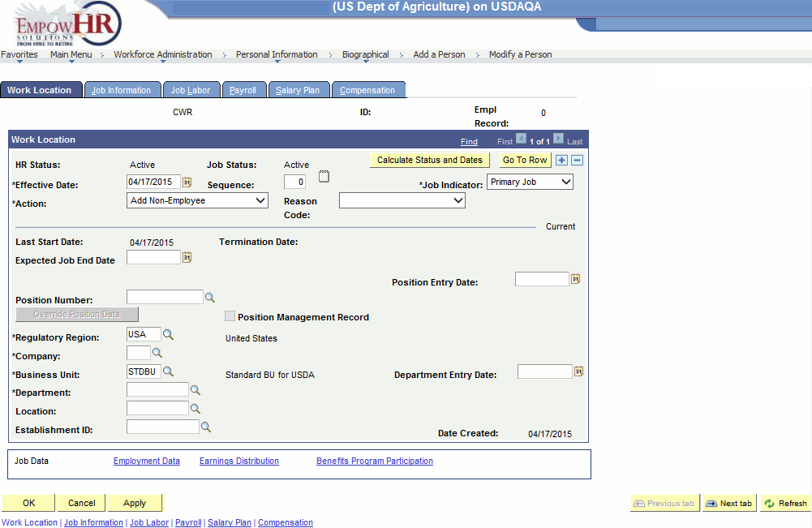Click Add a Person breadcrumb

[x=439, y=55]
